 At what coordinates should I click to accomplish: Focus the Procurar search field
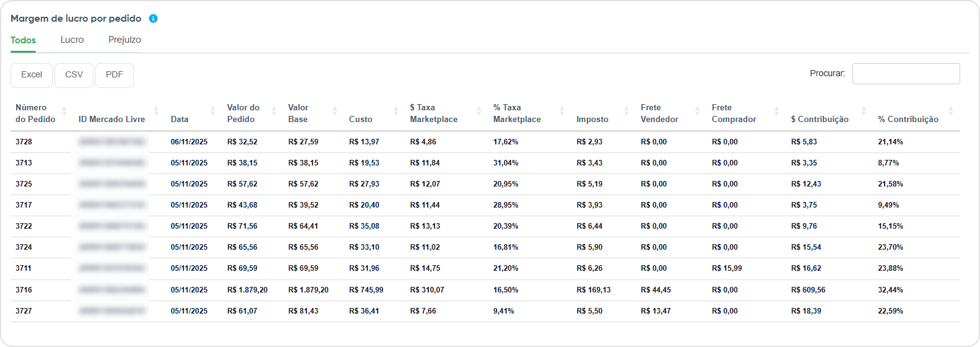(906, 74)
